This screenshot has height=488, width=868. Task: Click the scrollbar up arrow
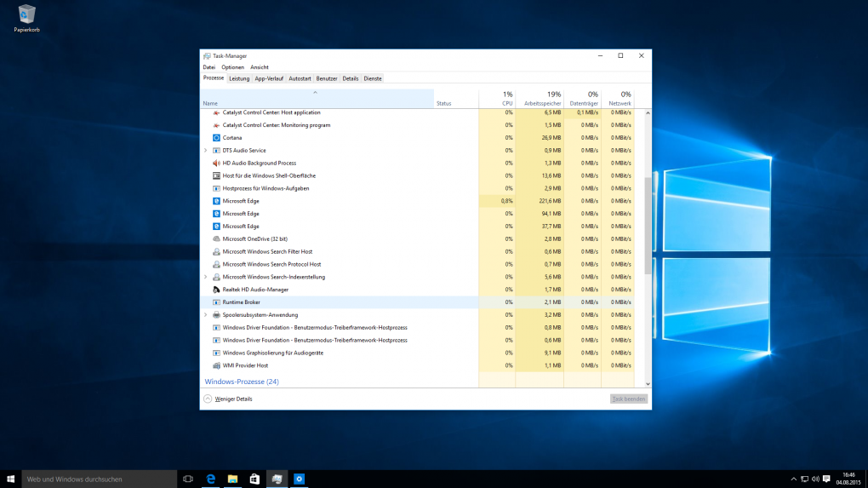pyautogui.click(x=648, y=113)
